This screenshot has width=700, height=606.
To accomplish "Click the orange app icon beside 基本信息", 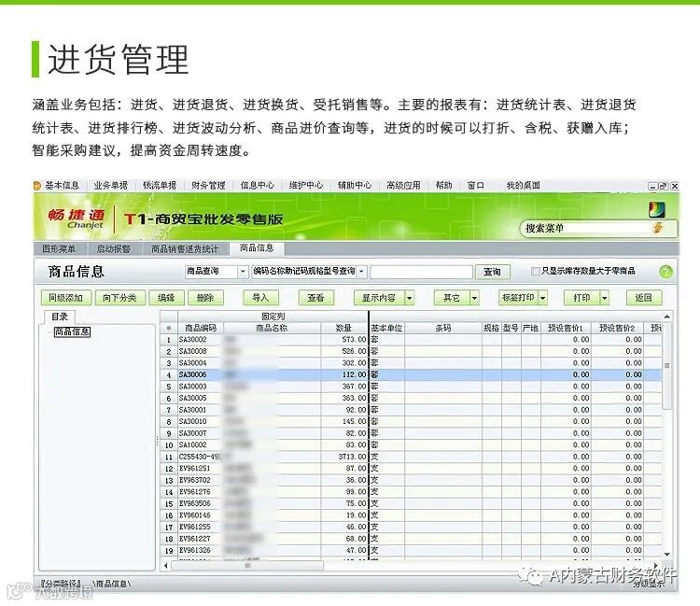I will coord(37,186).
